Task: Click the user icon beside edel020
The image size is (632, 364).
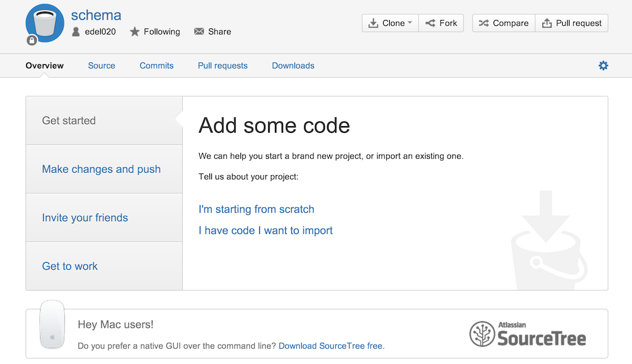Action: (76, 32)
